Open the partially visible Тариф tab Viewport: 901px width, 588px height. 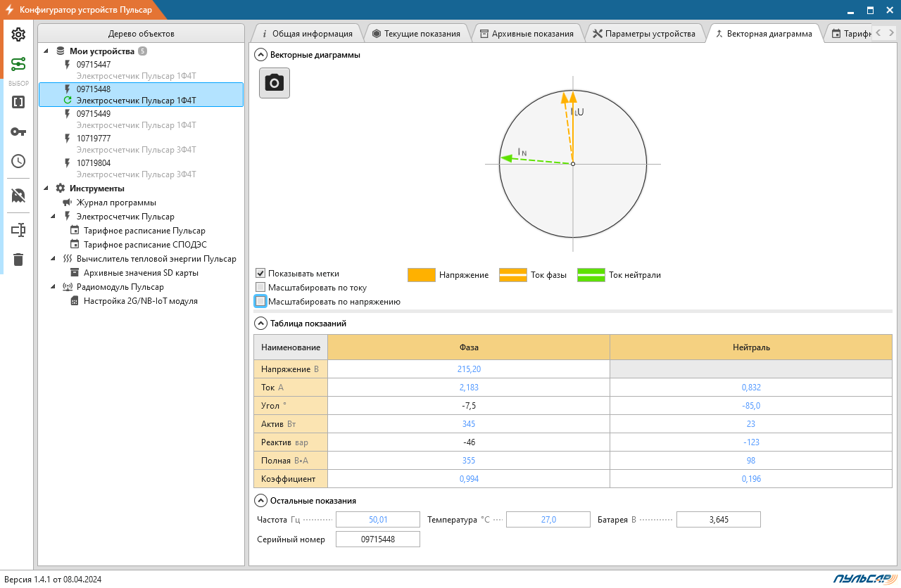[x=850, y=33]
